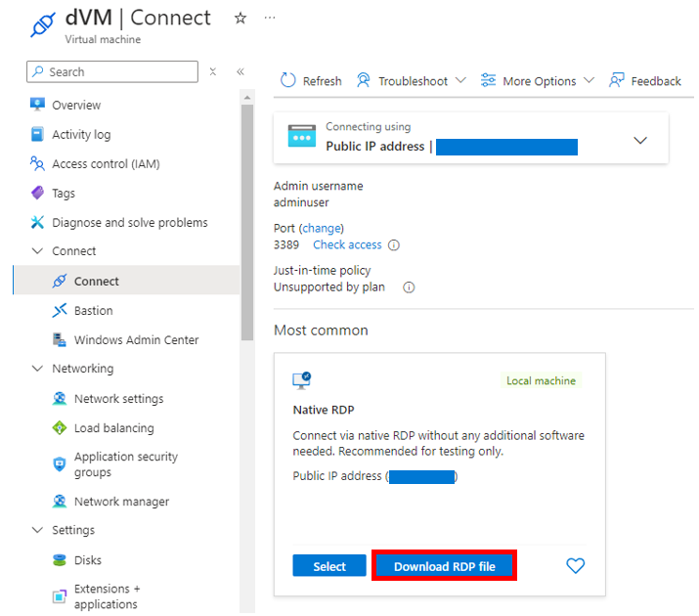This screenshot has height=616, width=699.
Task: Click the Extensions + applications icon
Action: (x=60, y=595)
